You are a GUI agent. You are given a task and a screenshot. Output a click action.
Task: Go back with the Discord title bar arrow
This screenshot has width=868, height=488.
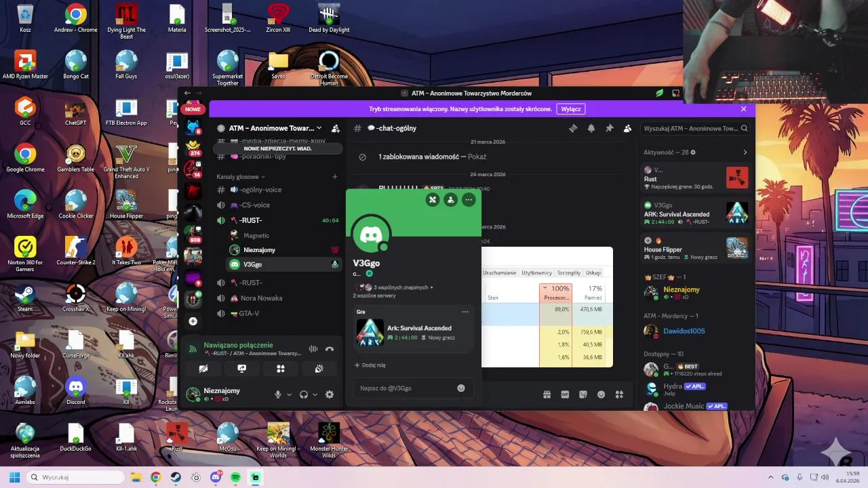[186, 93]
